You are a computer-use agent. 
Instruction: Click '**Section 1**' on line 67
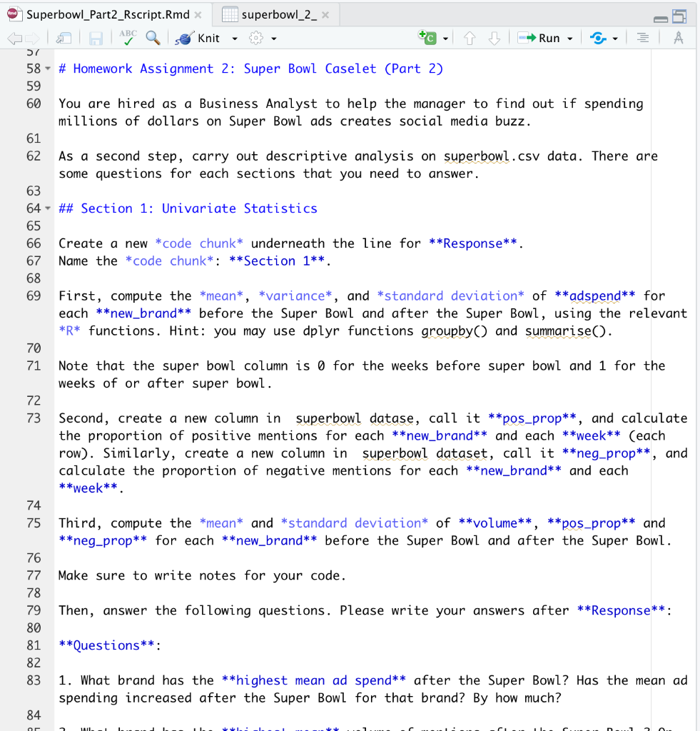coord(277,261)
